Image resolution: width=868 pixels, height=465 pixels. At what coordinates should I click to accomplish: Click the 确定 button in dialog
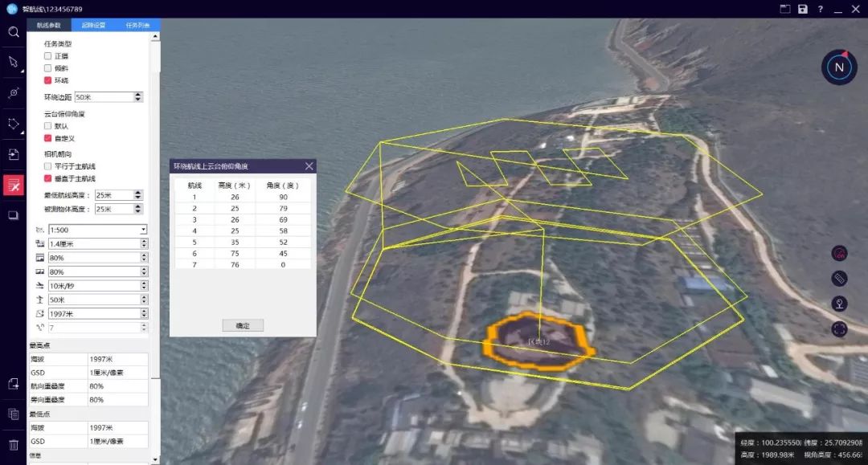[243, 325]
